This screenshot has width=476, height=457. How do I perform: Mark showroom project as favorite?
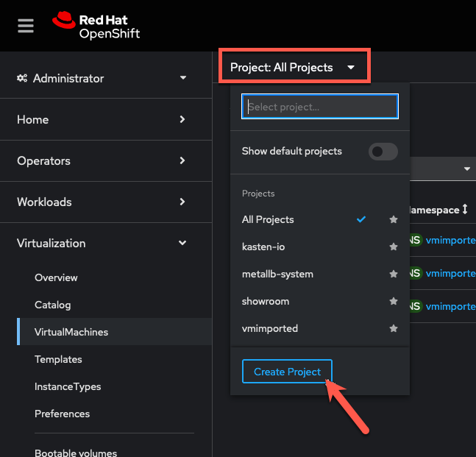pyautogui.click(x=394, y=301)
